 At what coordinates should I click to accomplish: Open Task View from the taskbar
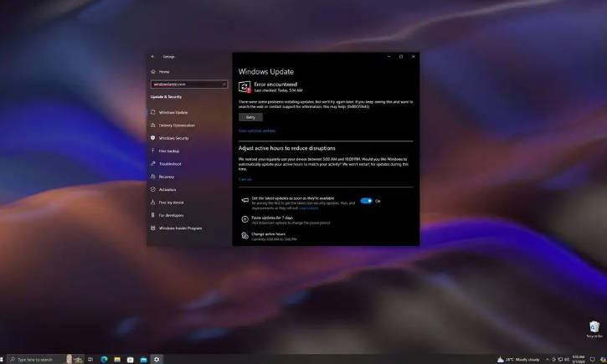click(x=90, y=359)
